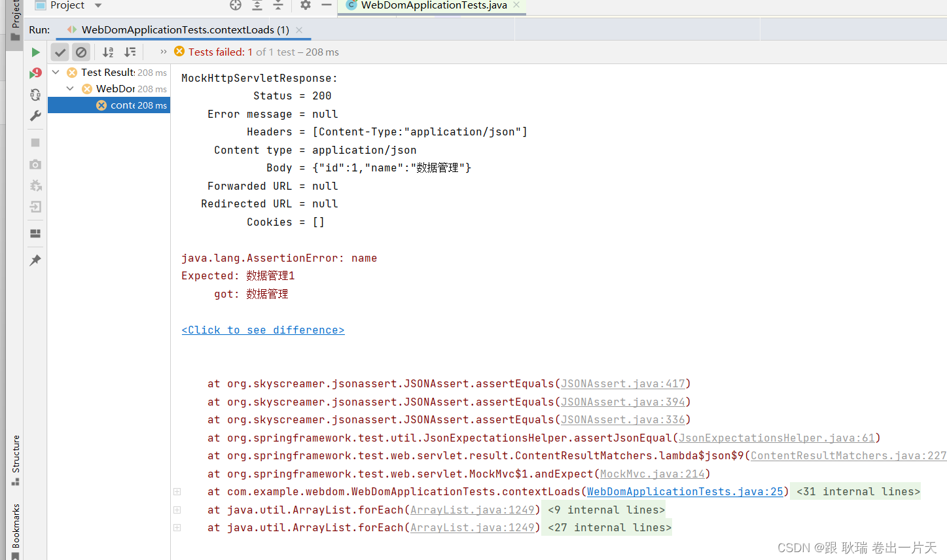Screen dimensions: 947x560
Task: Open MockMvc.java:214 link
Action: point(652,474)
